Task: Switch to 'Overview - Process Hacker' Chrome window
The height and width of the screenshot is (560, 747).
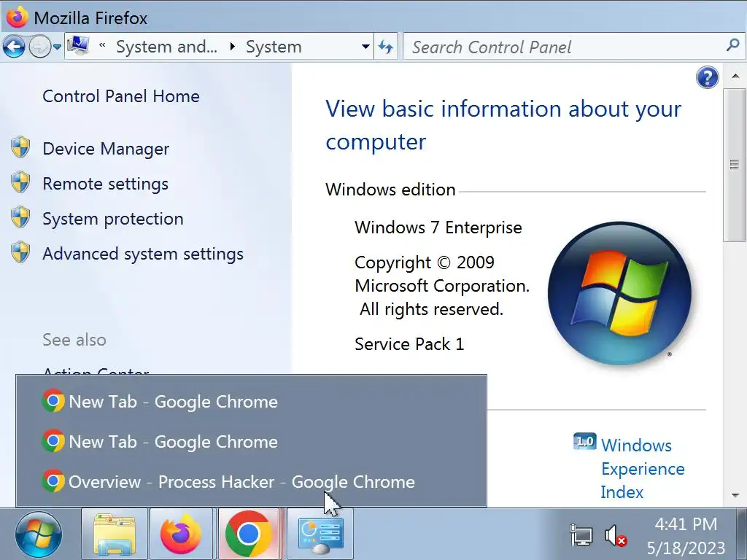Action: 251,481
